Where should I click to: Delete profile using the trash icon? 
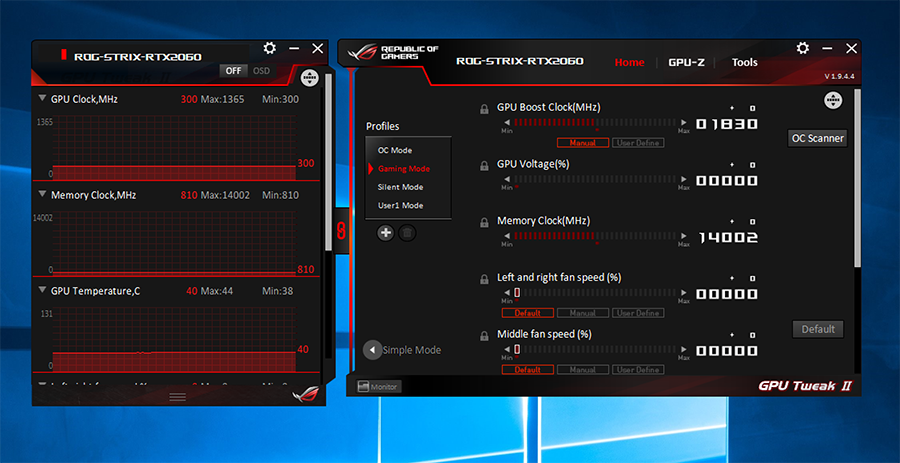pyautogui.click(x=407, y=233)
